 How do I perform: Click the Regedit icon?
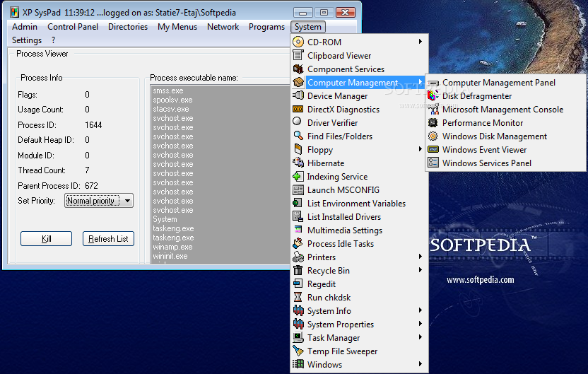coord(298,284)
